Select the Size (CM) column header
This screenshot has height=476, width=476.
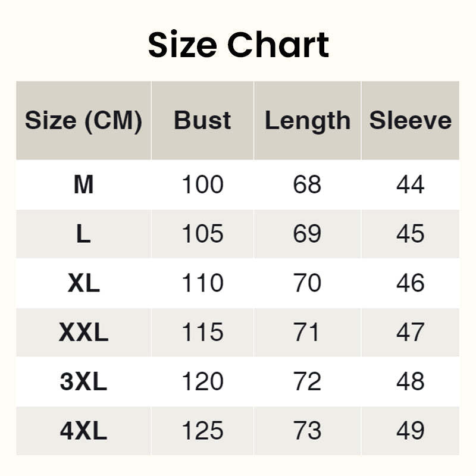tap(83, 121)
